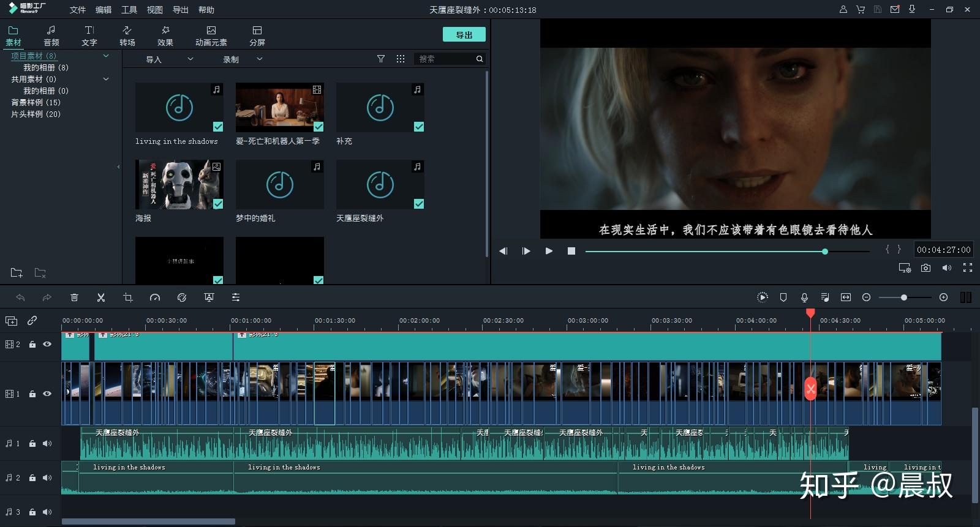Click the scissors split tool
This screenshot has height=527, width=980.
pos(101,297)
